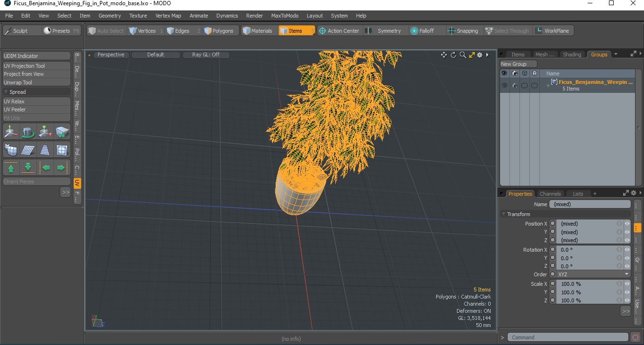644x345 pixels.
Task: Expand the Groups panel with the maximize icon
Action: point(633,54)
